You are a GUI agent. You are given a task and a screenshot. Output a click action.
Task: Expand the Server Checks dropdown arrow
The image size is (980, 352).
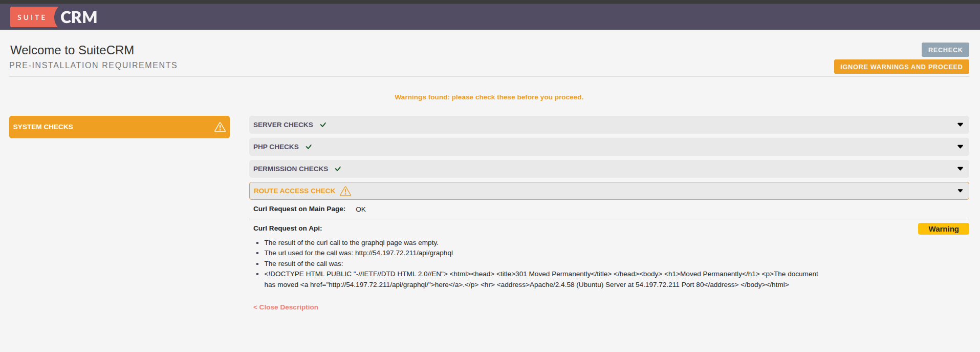[x=960, y=125]
